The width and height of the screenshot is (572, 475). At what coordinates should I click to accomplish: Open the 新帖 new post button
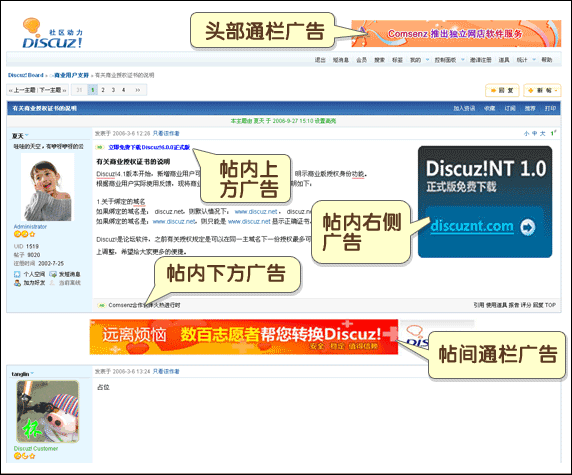click(542, 90)
